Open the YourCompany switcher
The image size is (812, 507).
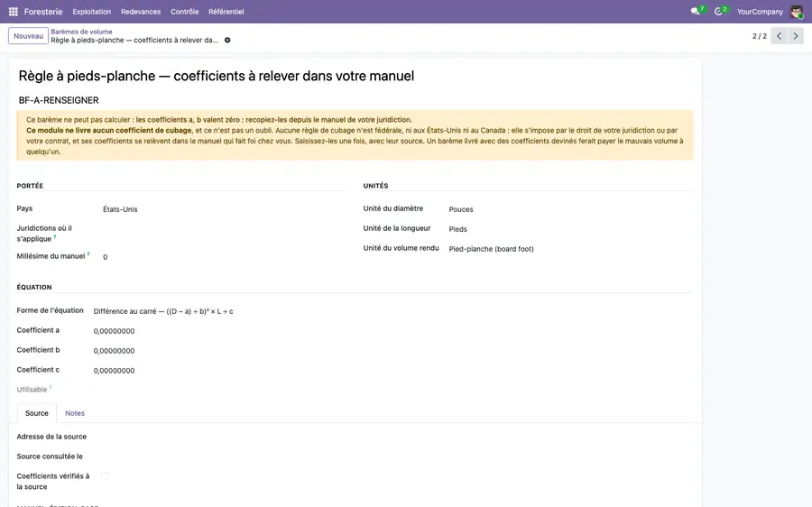point(760,12)
